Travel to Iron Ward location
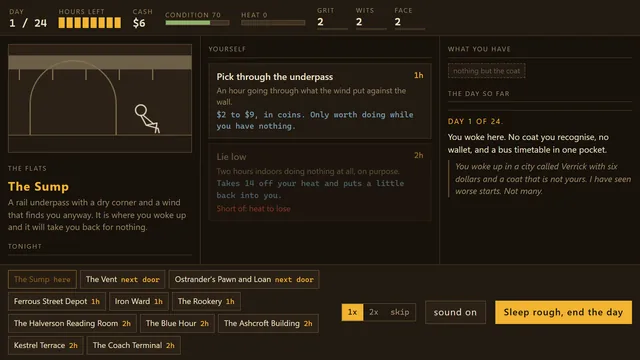Screen dimensions: 640x360 pos(138,302)
